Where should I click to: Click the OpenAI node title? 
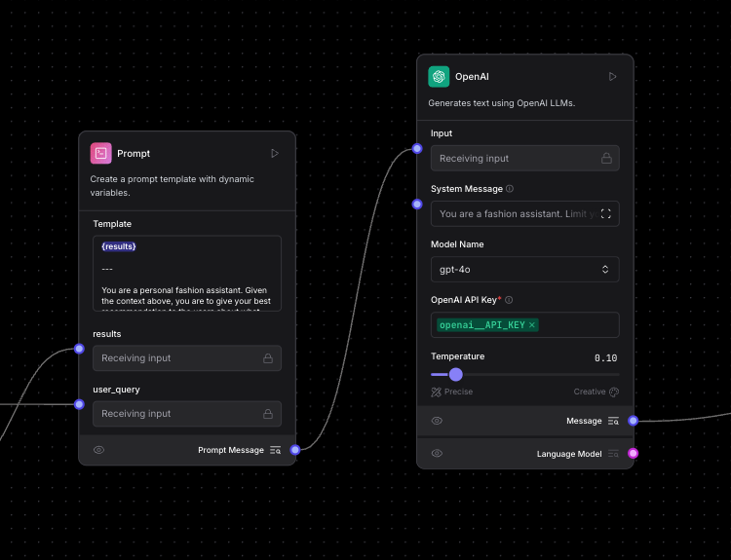[473, 76]
